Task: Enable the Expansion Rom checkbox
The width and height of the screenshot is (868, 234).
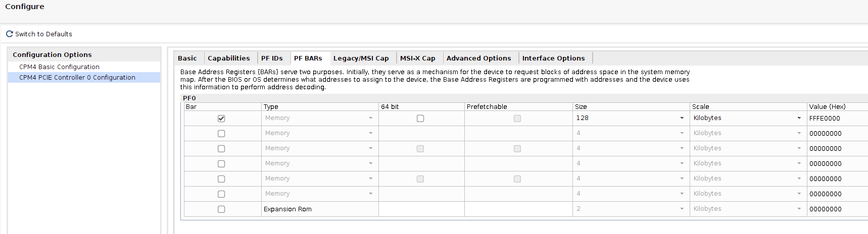Action: tap(221, 209)
